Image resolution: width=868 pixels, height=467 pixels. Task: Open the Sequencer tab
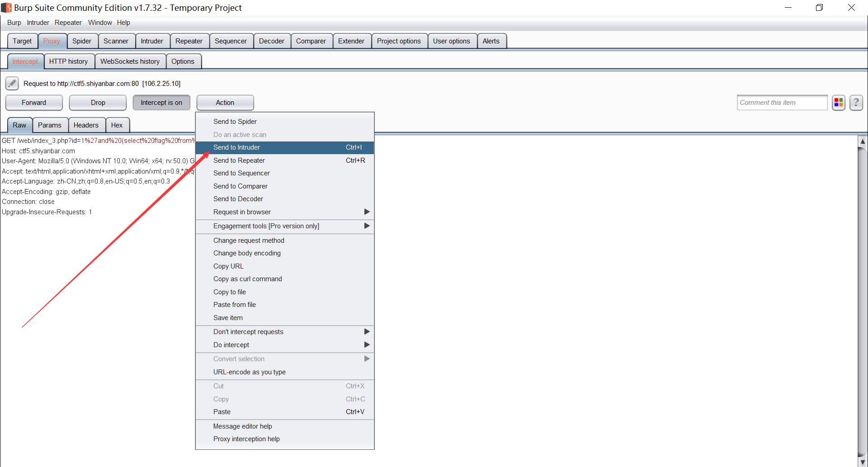tap(231, 41)
